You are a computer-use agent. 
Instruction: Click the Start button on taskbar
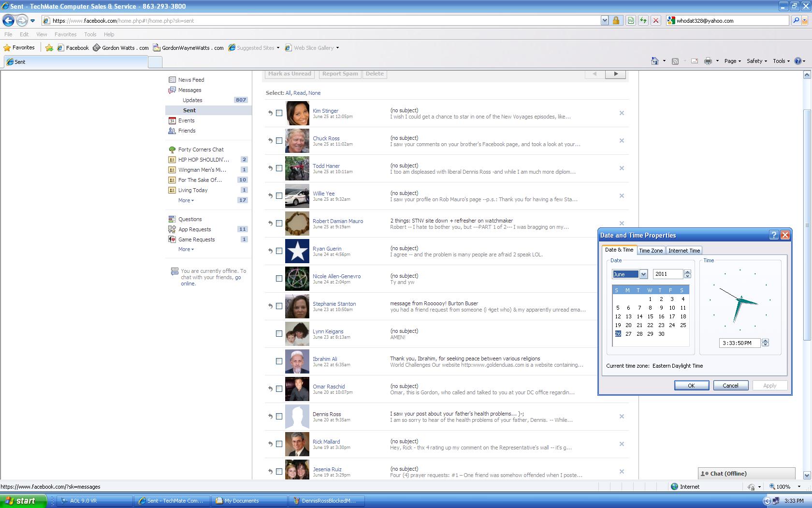pyautogui.click(x=23, y=501)
